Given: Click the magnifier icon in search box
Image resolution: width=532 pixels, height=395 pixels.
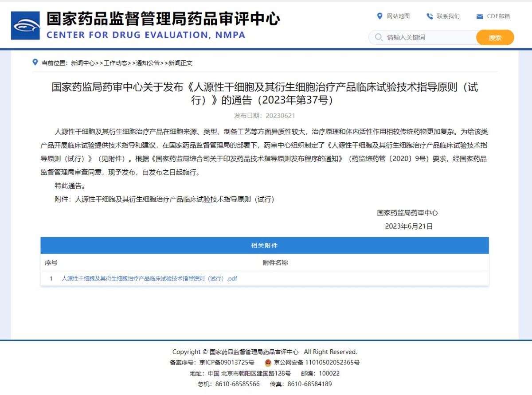Looking at the screenshot, I should [x=379, y=37].
